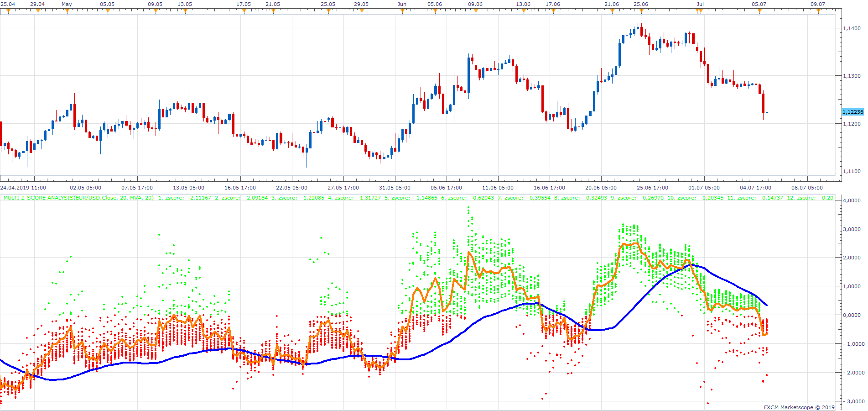Image resolution: width=868 pixels, height=411 pixels.
Task: Click the orange marker under 17.05
Action: 244,11
